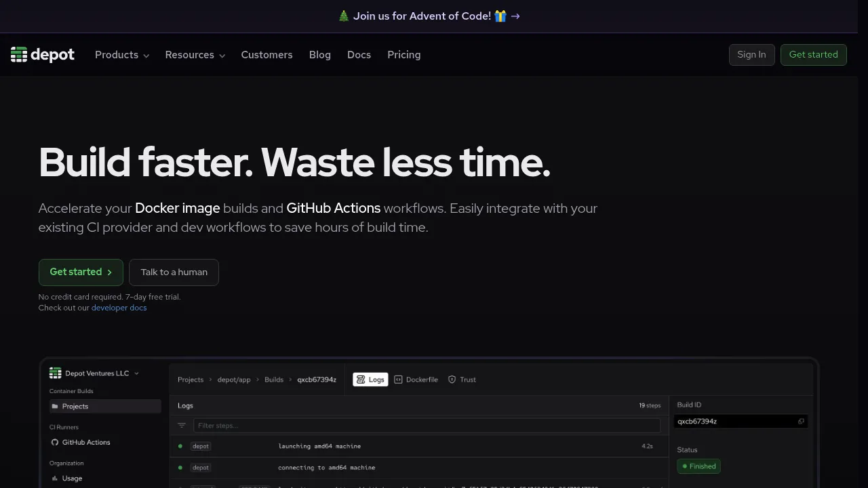Open the Join us for Advent of Code banner
868x488 pixels.
[429, 16]
